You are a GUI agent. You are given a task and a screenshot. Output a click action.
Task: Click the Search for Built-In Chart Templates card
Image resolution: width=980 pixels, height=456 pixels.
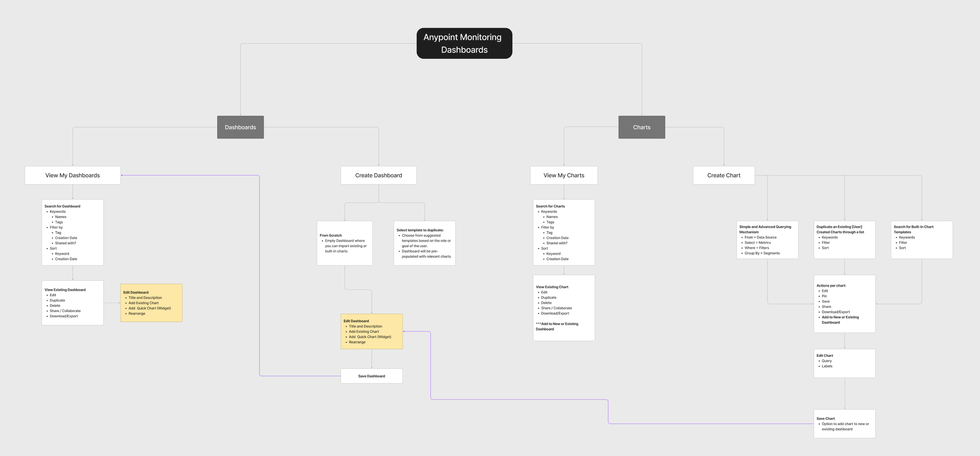click(921, 240)
